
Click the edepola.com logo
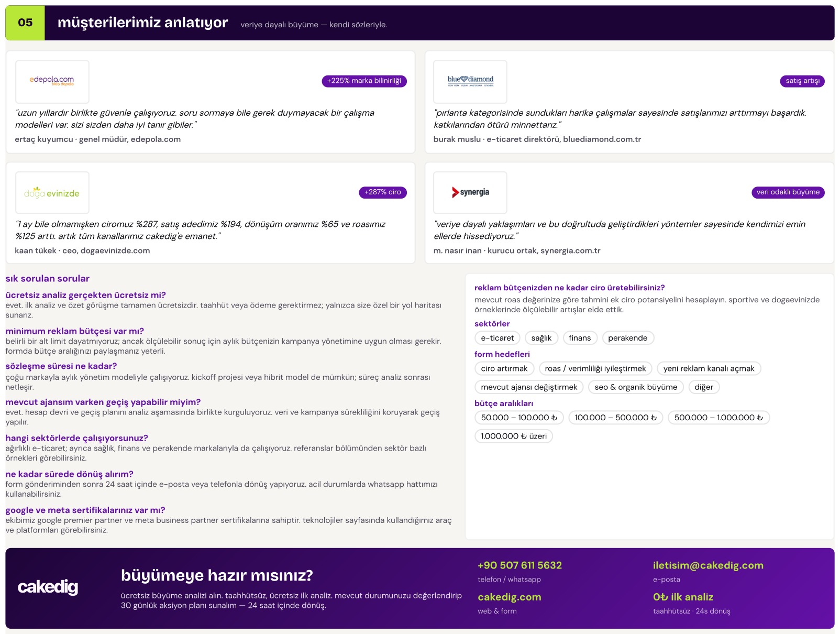click(x=52, y=81)
